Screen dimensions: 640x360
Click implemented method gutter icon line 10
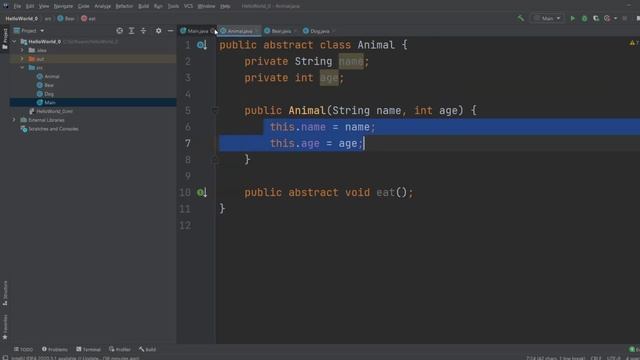pyautogui.click(x=202, y=192)
